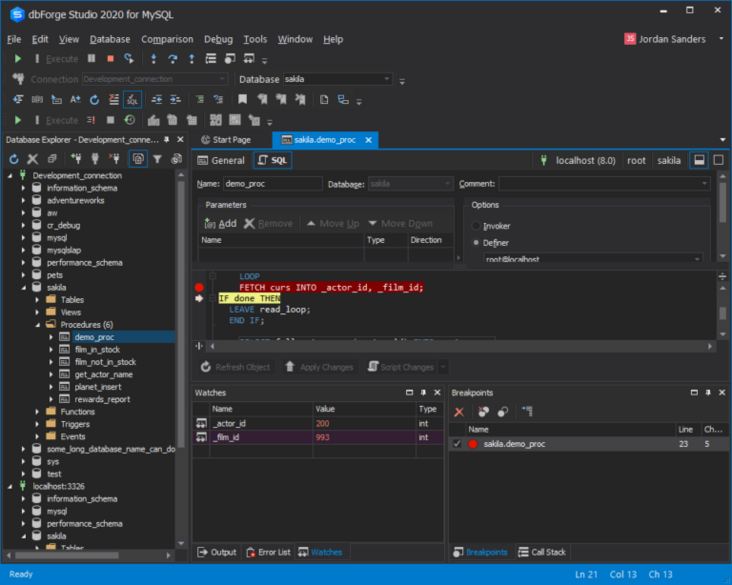Collapse the Procedures folder in sakila
The height and width of the screenshot is (585, 732).
(38, 324)
